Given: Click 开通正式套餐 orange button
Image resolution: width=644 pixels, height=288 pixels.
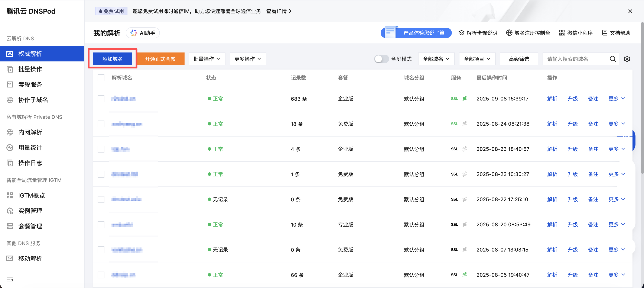Looking at the screenshot, I should click(160, 59).
